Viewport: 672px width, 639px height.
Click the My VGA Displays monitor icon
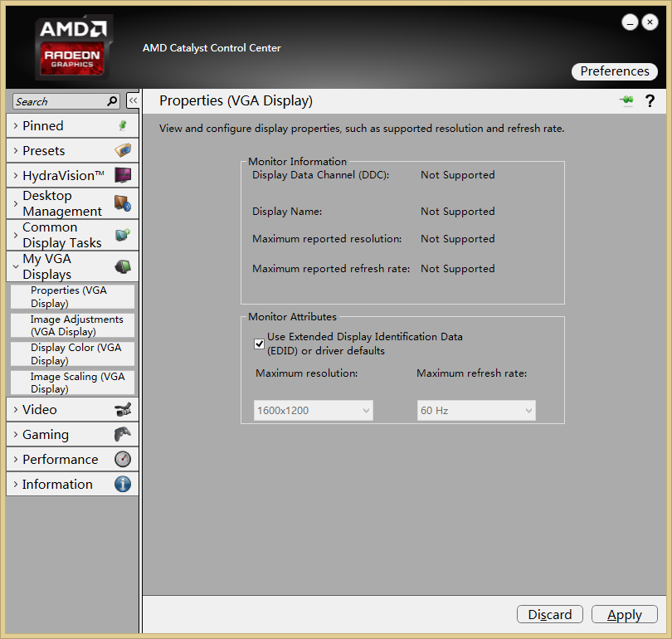(x=123, y=266)
